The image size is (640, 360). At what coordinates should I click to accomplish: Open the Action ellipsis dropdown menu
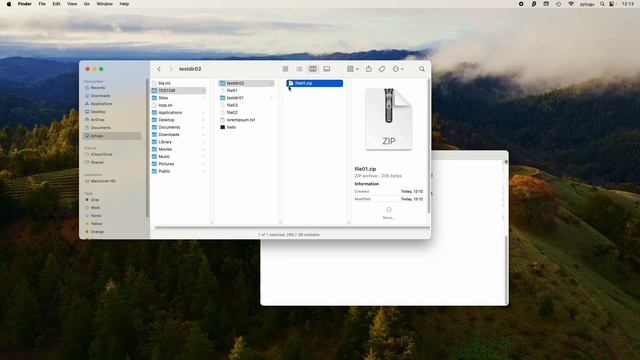pyautogui.click(x=398, y=69)
